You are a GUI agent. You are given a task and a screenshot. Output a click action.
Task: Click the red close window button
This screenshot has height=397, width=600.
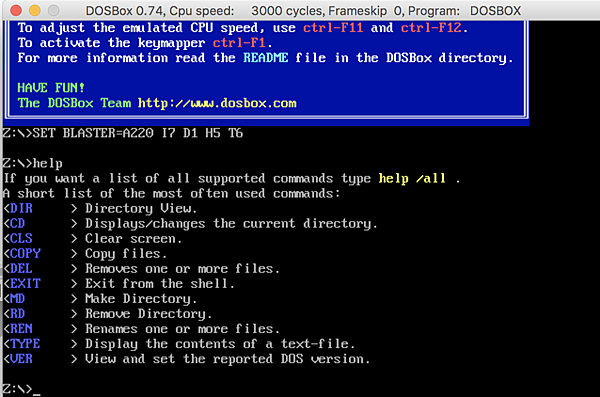point(16,10)
